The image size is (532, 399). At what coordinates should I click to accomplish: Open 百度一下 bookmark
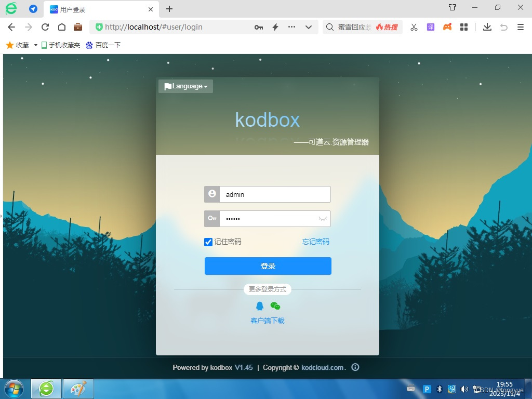click(103, 45)
